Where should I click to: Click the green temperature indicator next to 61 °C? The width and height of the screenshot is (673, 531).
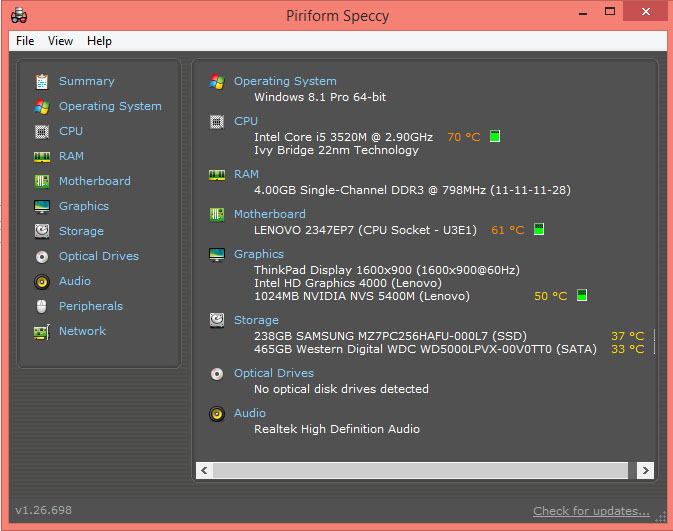pyautogui.click(x=539, y=229)
